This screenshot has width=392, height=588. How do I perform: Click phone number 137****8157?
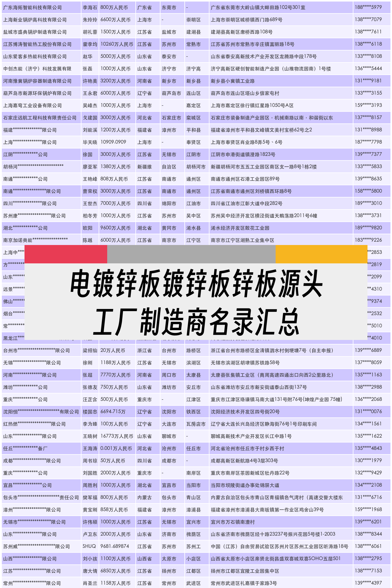[368, 117]
